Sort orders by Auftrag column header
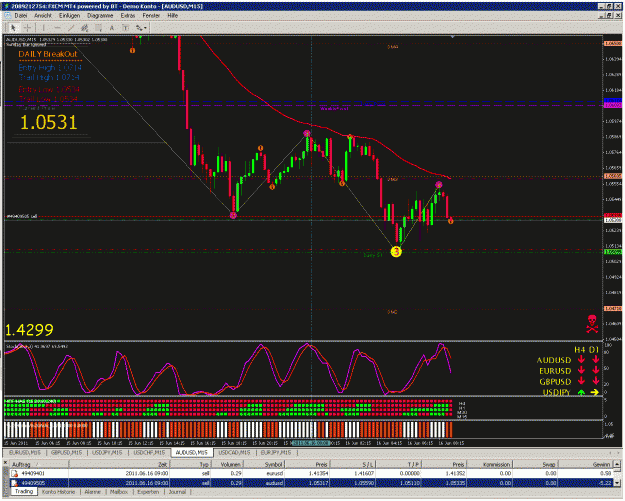 click(x=39, y=464)
